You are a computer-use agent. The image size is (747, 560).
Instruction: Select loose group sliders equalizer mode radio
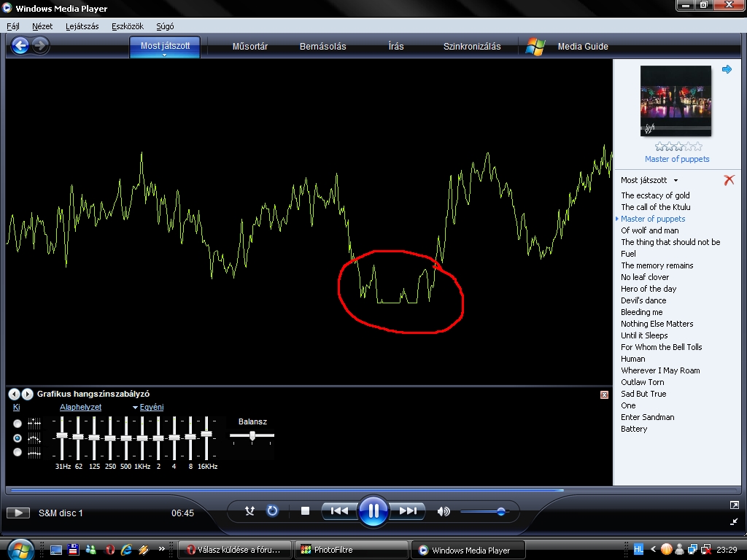[x=18, y=437]
